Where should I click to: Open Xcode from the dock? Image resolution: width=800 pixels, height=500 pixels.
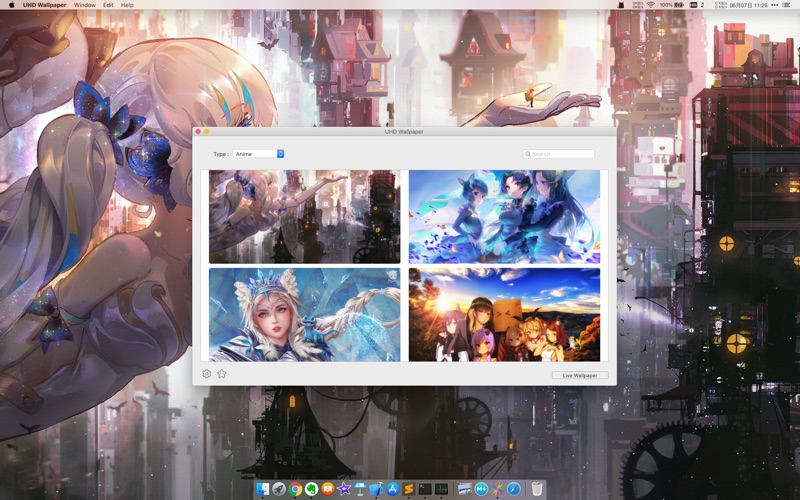pyautogui.click(x=376, y=489)
